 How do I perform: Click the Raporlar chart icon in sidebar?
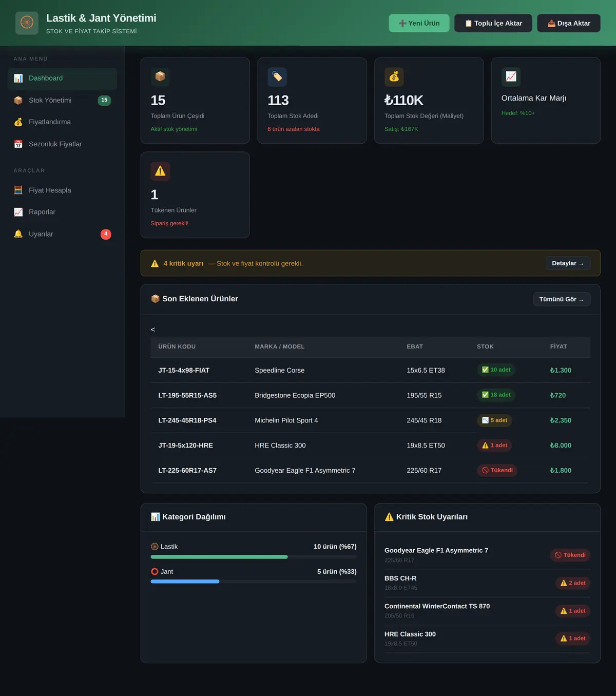tap(18, 212)
